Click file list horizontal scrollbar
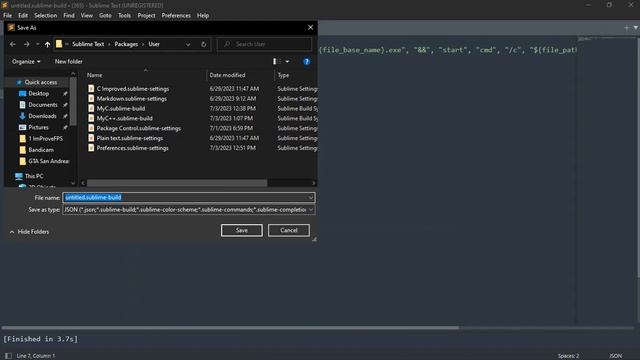The image size is (640, 360). point(177,183)
